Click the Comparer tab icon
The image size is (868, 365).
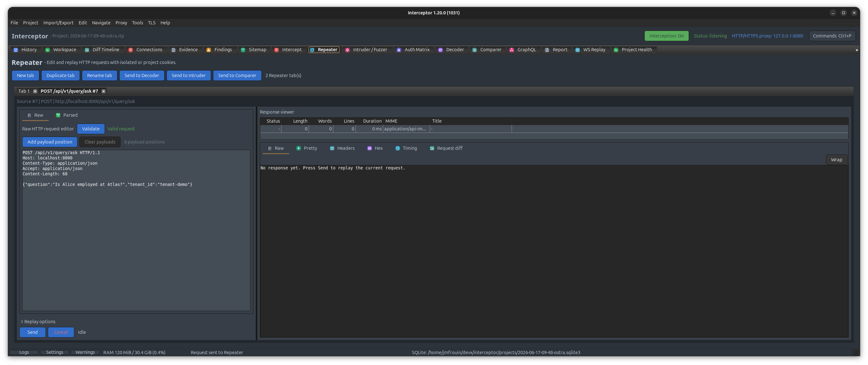[474, 50]
